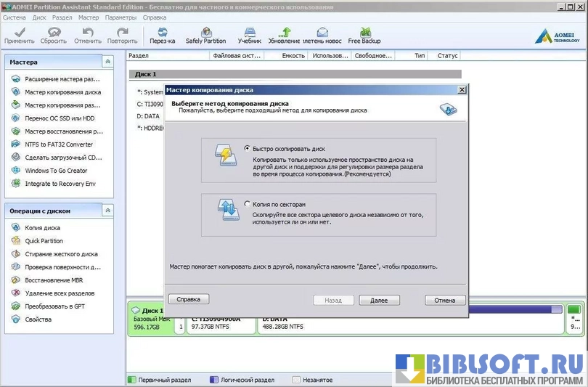Image resolution: width=588 pixels, height=387 pixels.
Task: Collapse the Мастера panel
Action: (107, 62)
